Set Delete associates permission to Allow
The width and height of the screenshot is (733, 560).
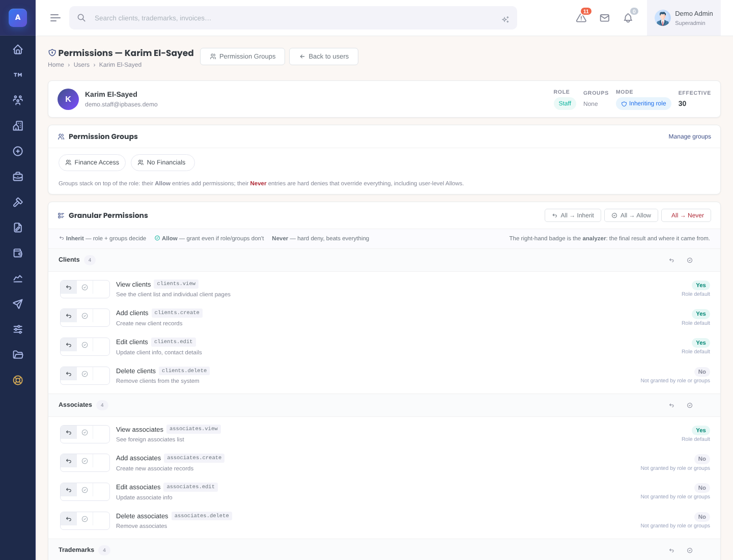click(x=85, y=519)
